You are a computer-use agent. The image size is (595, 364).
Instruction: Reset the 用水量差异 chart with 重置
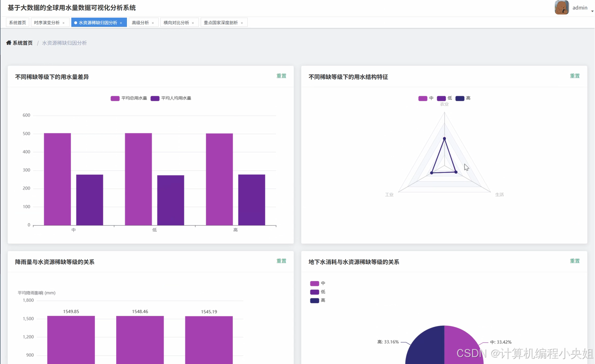281,76
